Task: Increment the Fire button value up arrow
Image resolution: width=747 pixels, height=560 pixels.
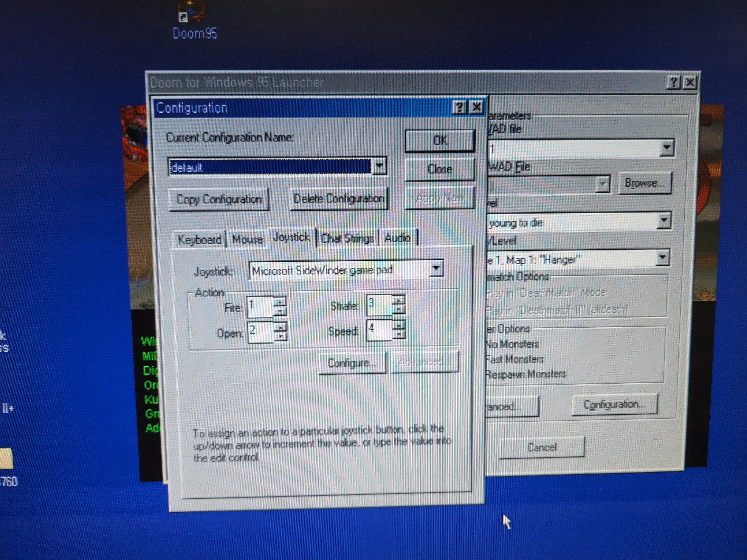Action: (x=280, y=301)
